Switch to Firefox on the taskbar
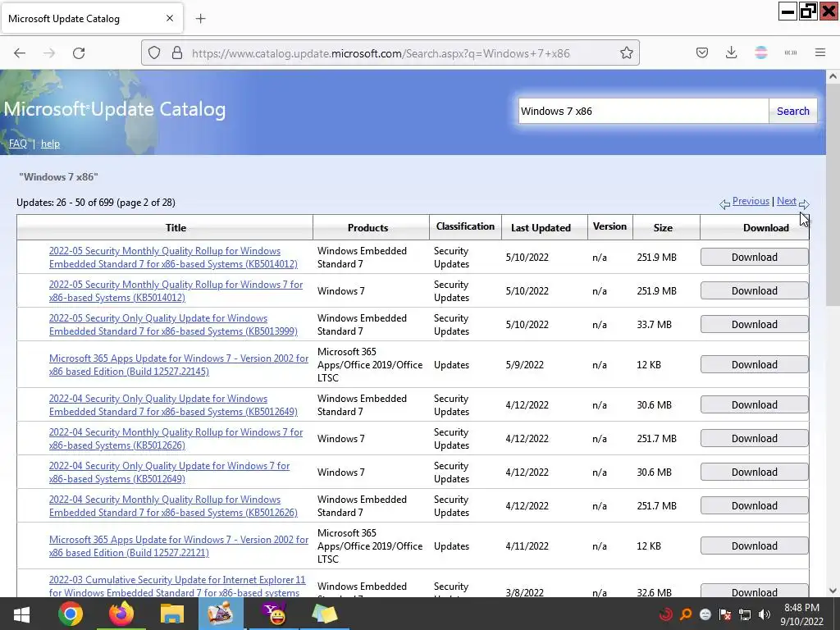This screenshot has width=840, height=630. (121, 614)
